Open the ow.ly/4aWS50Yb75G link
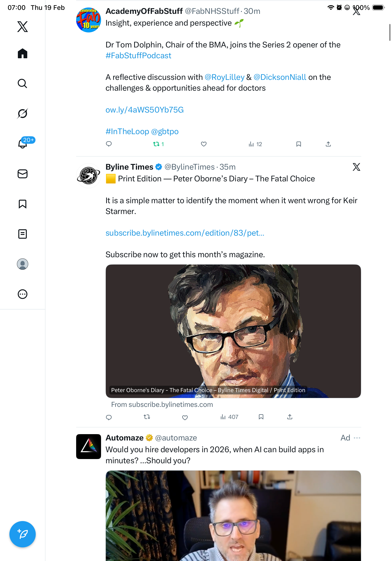 tap(145, 110)
